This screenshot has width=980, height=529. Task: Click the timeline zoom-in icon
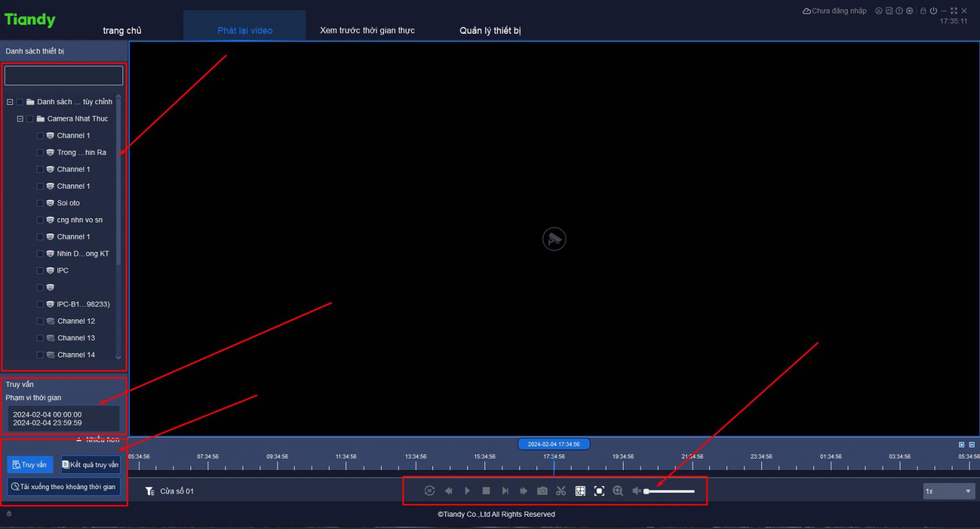961,444
